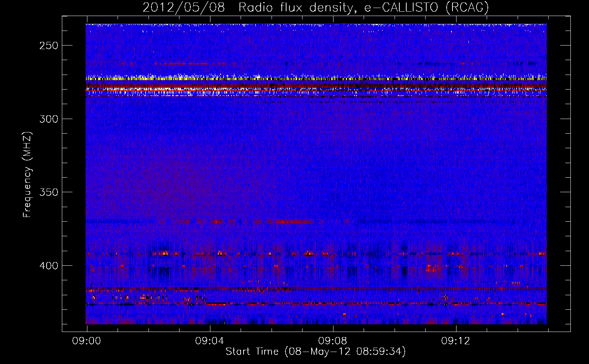Click the 300 frequency tick label

49,119
